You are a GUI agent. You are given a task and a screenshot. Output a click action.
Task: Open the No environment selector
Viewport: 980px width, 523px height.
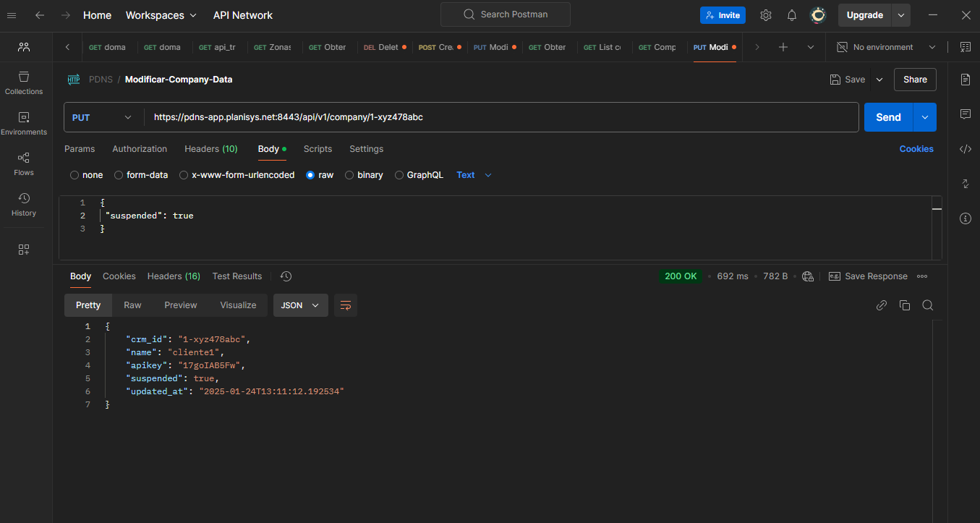pyautogui.click(x=886, y=47)
